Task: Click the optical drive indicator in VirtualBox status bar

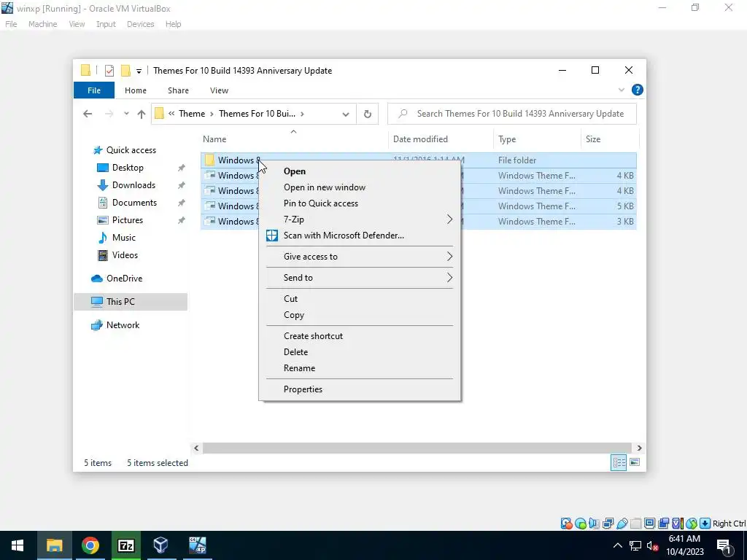Action: click(x=580, y=524)
